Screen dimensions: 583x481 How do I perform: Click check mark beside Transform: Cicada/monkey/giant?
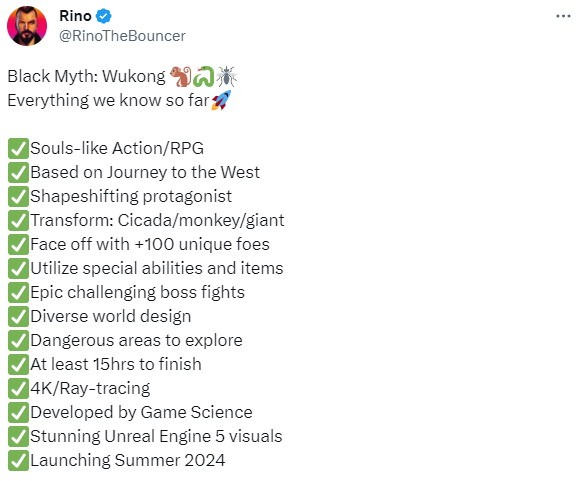(x=18, y=220)
